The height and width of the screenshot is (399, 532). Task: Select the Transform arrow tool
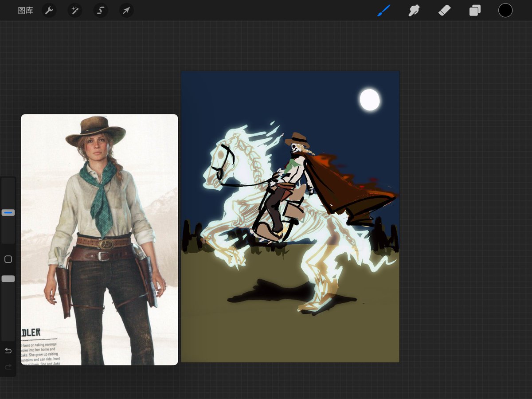coord(126,11)
